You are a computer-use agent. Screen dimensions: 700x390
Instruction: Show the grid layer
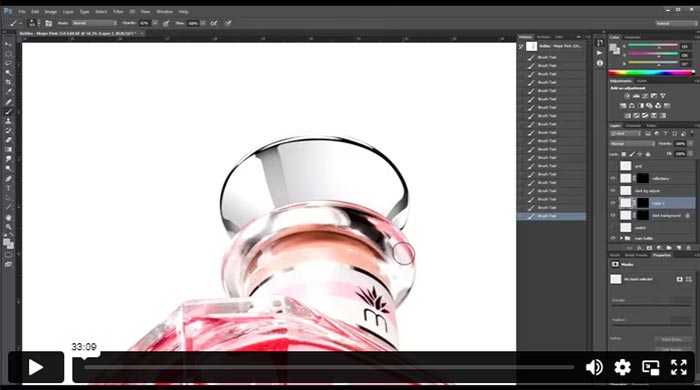pyautogui.click(x=613, y=166)
